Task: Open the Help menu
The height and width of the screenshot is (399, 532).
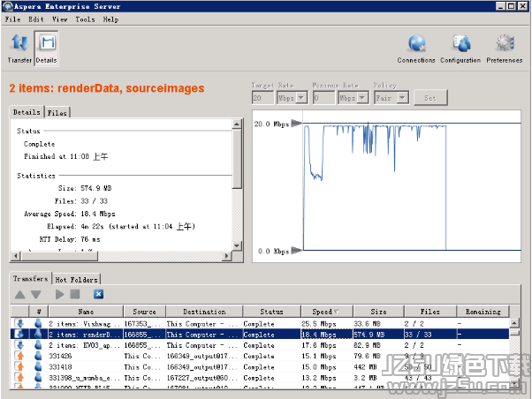Action: (110, 19)
